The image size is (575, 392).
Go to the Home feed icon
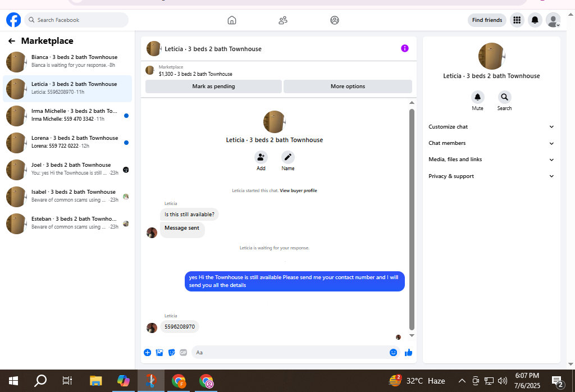click(x=232, y=20)
